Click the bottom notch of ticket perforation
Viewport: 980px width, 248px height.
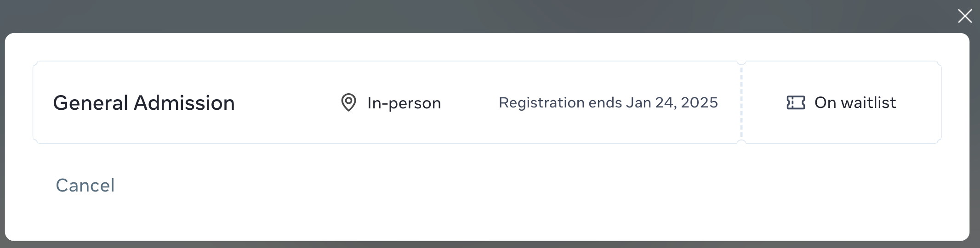tap(741, 142)
